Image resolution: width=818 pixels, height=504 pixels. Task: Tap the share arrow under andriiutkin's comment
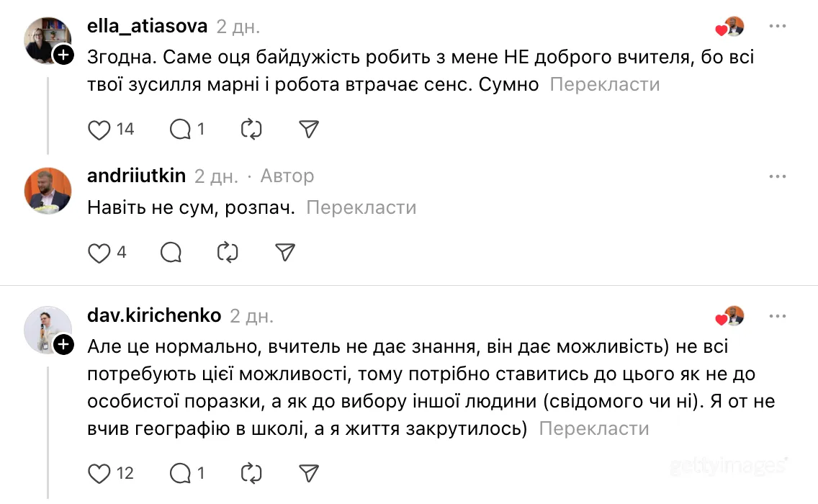tap(286, 253)
